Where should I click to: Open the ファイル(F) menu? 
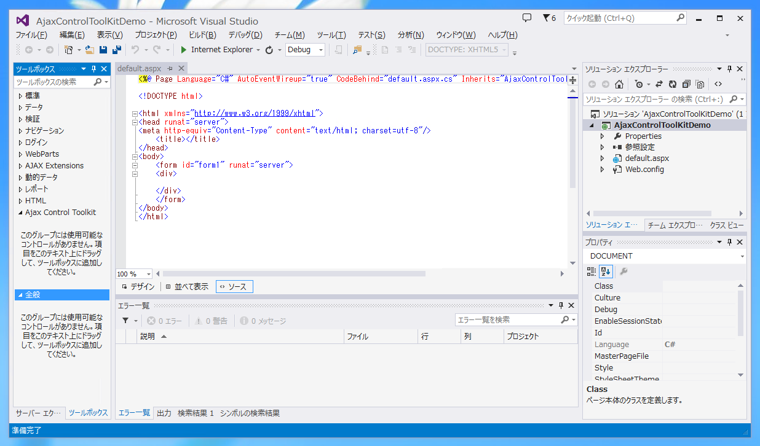[x=31, y=35]
